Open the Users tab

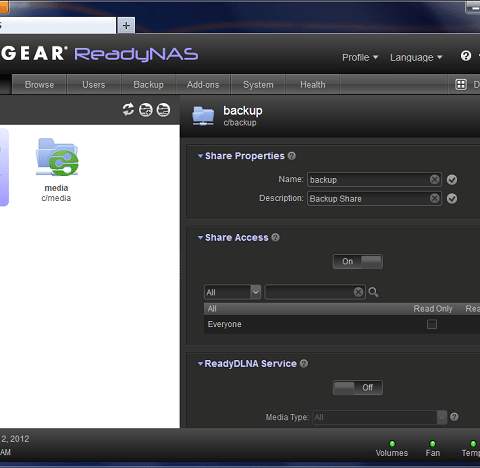pos(94,85)
